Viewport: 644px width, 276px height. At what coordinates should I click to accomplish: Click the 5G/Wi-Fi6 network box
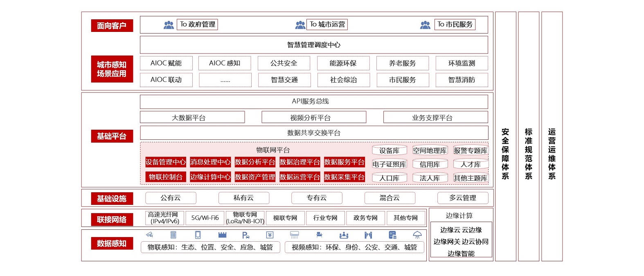coord(205,218)
